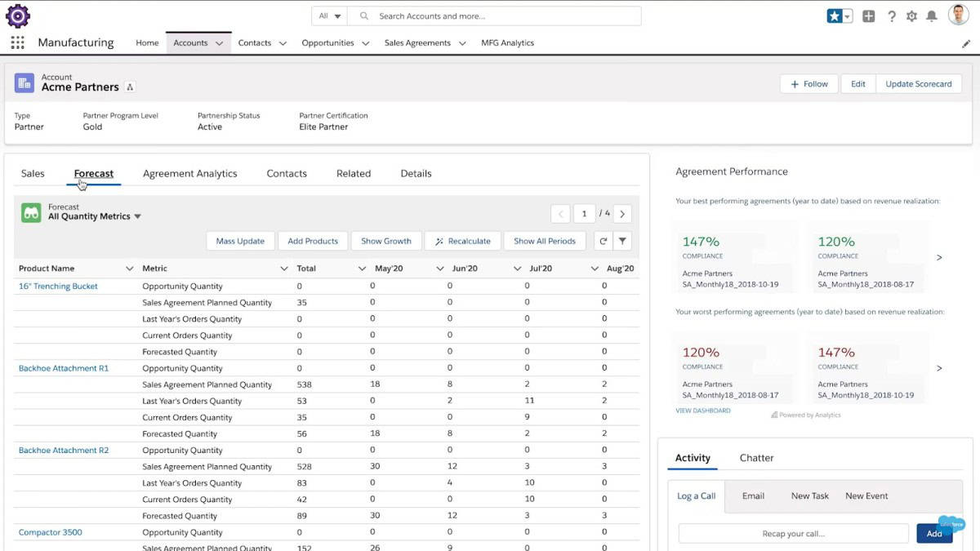The height and width of the screenshot is (551, 980).
Task: Recalculate the forecast
Action: point(463,241)
